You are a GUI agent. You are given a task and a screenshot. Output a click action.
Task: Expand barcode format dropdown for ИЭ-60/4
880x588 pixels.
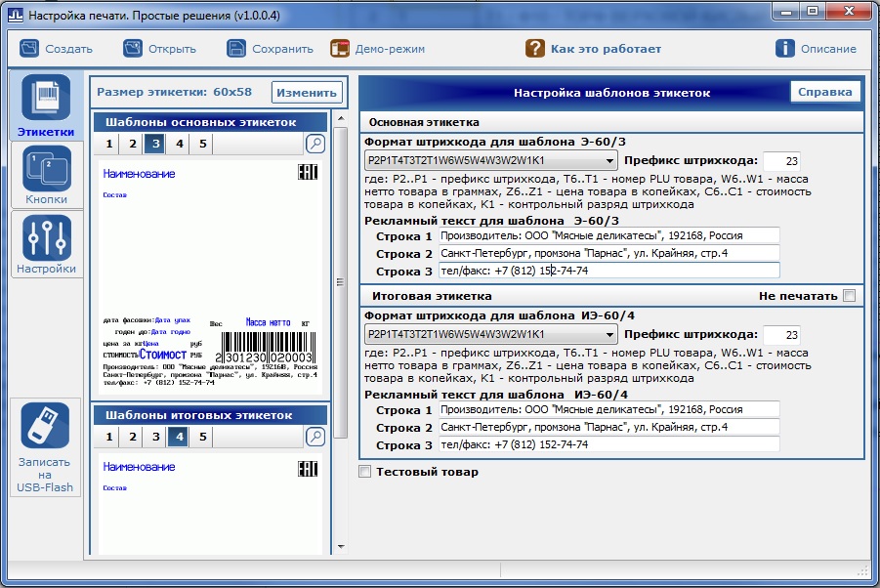tap(609, 335)
